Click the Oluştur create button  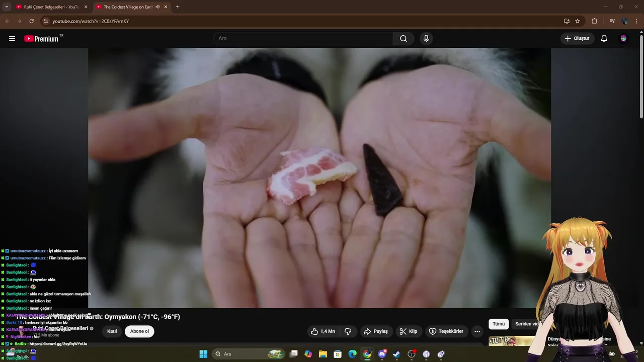(578, 39)
